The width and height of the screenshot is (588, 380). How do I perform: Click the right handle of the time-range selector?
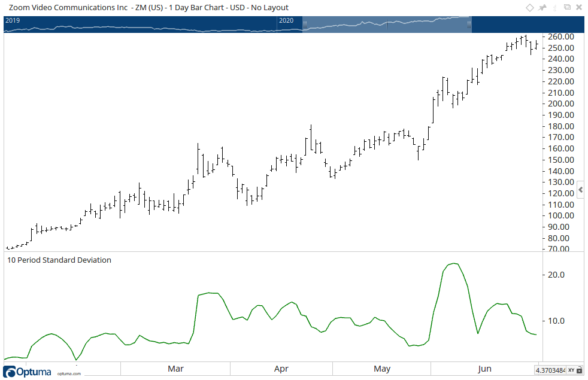(469, 25)
